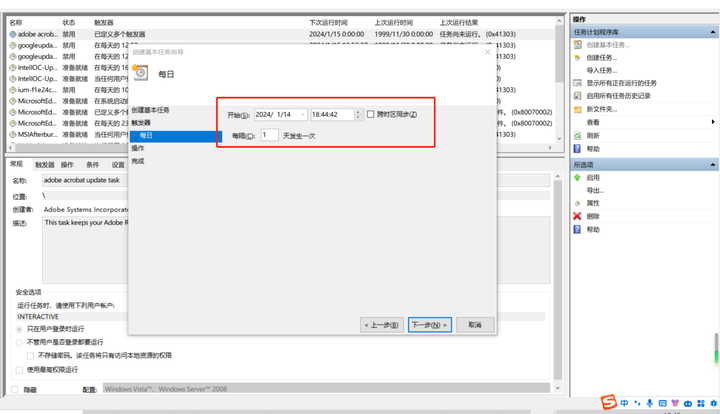
Task: Click 显示所有正在运行的任务 icon
Action: coord(578,83)
